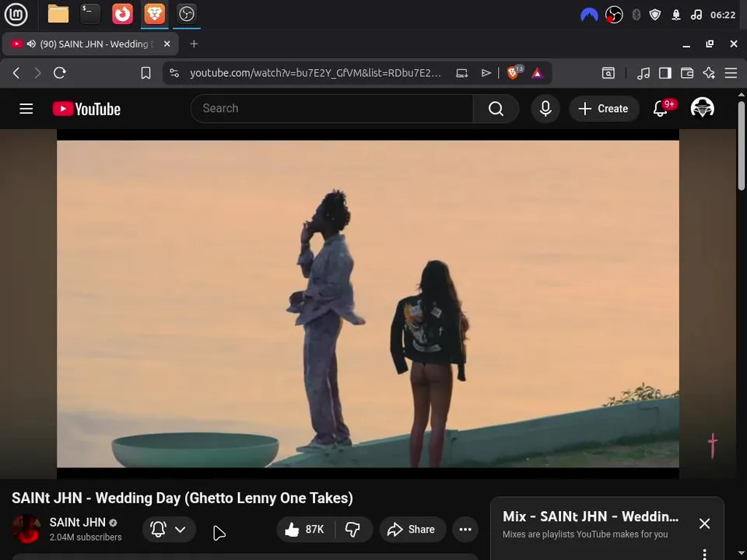Open the Bluetooth tray icon
This screenshot has height=560, width=747.
(x=636, y=15)
